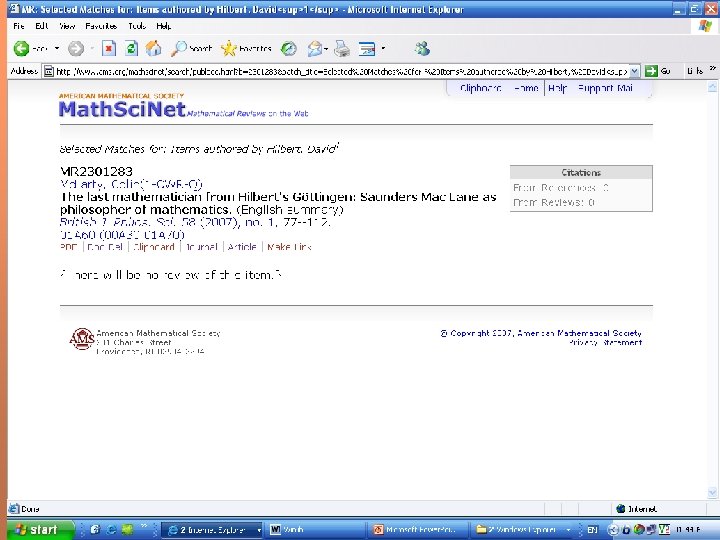This screenshot has height=540, width=720.
Task: Click From References citation count
Action: pyautogui.click(x=561, y=188)
